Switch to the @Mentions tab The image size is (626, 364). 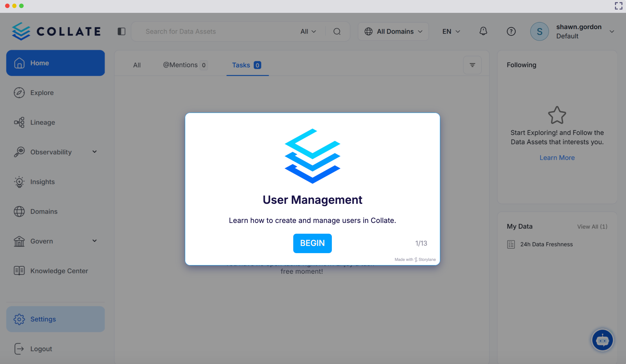click(180, 65)
